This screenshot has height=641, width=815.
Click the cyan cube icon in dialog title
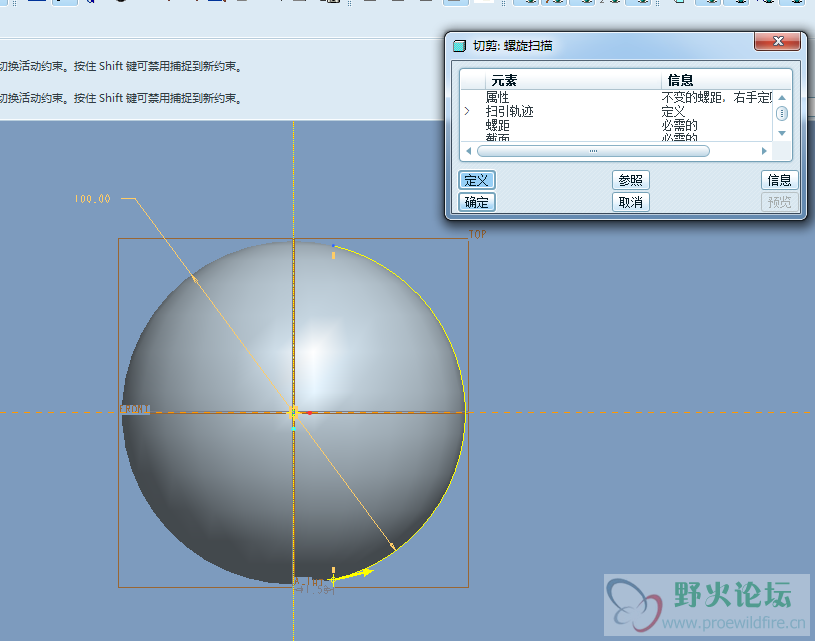point(459,46)
